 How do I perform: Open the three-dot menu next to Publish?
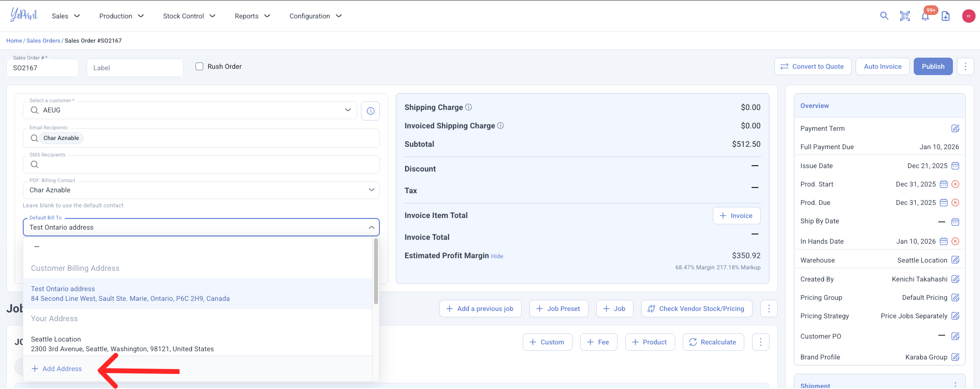(x=965, y=66)
